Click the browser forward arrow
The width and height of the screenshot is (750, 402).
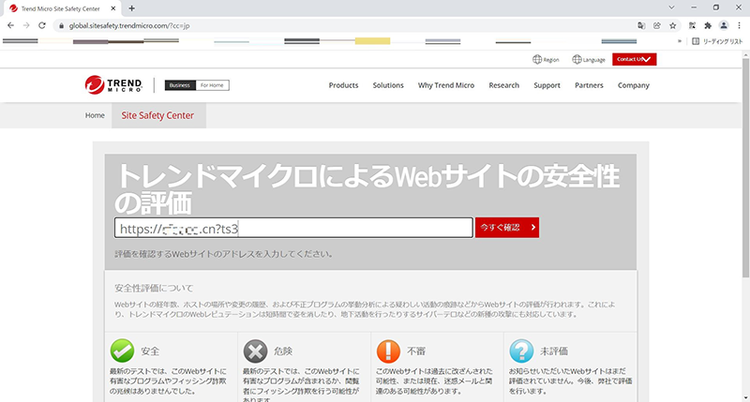26,25
